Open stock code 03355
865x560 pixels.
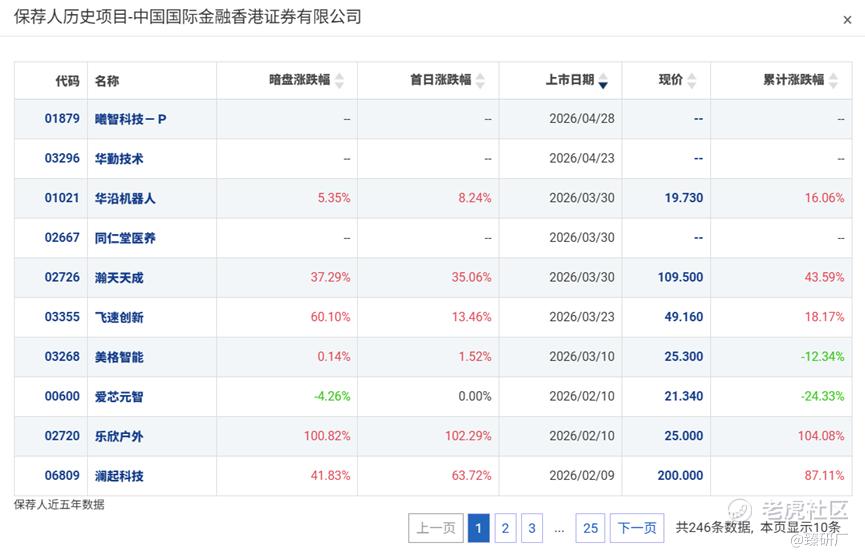[x=62, y=317]
